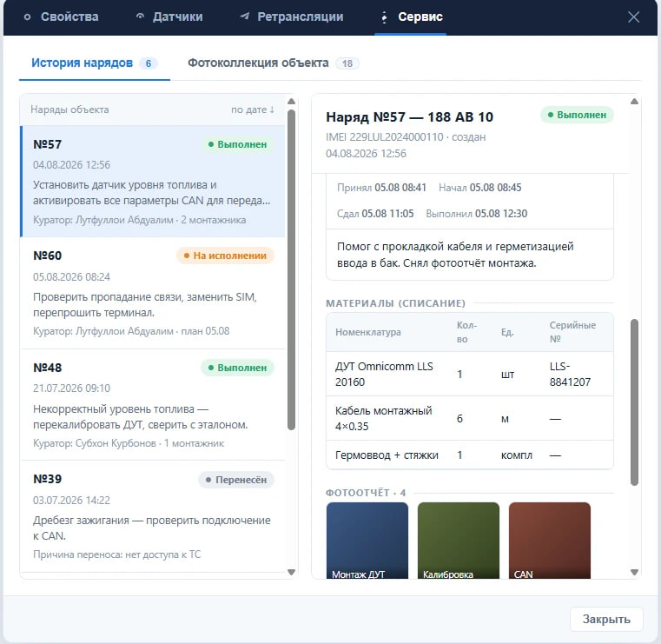Screen dimensions: 661x644
Task: Click the Выполнен badge in order header
Action: pos(577,115)
